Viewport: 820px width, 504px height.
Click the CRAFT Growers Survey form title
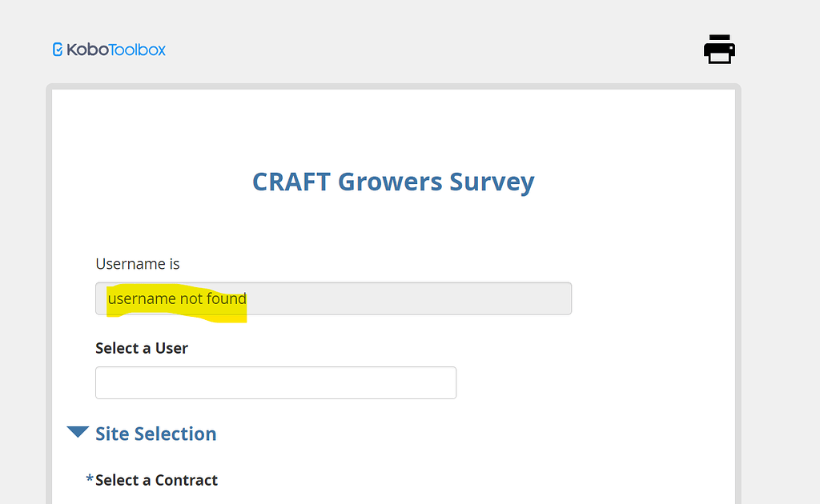(393, 182)
